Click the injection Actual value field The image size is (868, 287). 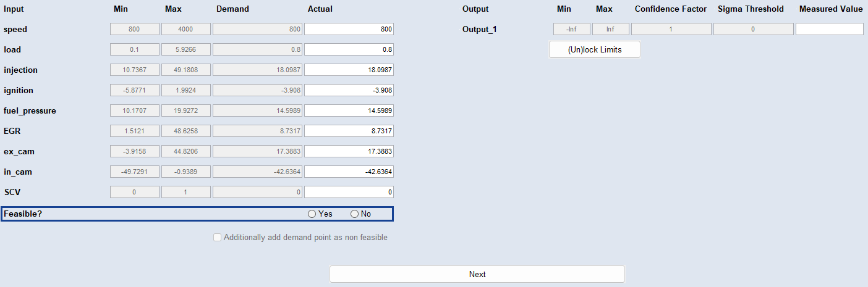pyautogui.click(x=349, y=70)
